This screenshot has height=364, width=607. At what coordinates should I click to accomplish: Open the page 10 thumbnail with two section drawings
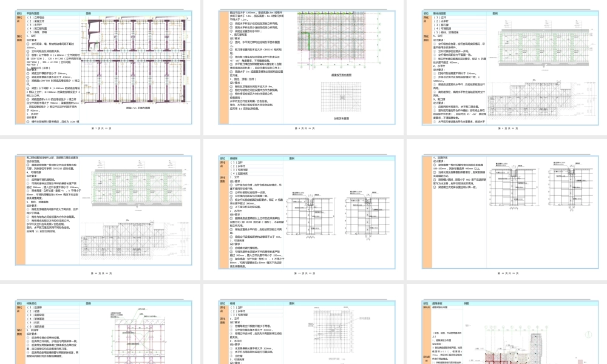(100, 210)
